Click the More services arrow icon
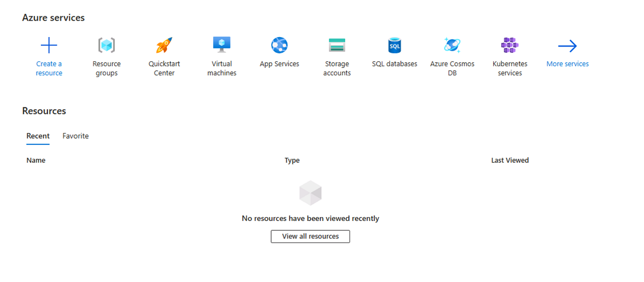This screenshot has width=644, height=282. click(567, 45)
